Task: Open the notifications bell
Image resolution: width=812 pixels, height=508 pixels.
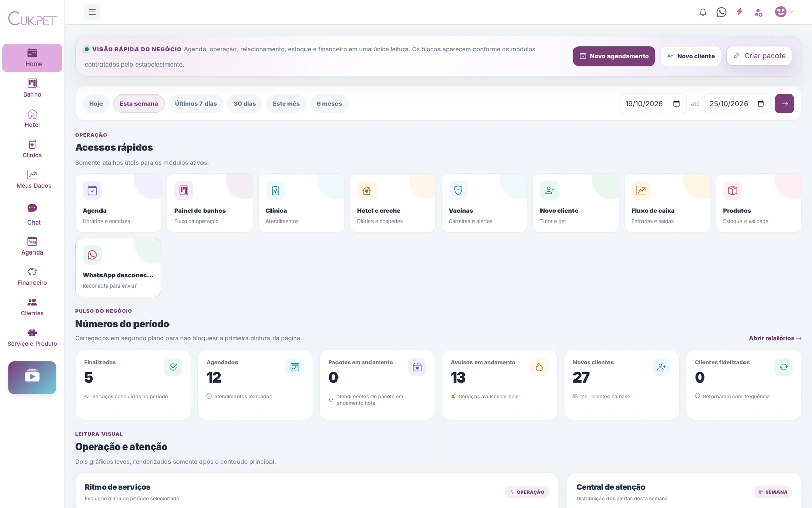Action: click(x=703, y=12)
